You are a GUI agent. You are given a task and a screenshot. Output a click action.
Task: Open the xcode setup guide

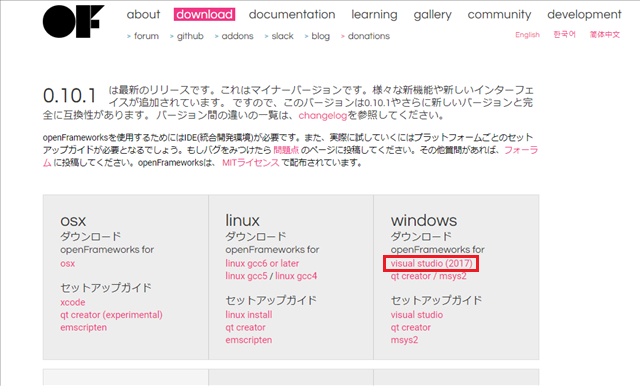(73, 302)
